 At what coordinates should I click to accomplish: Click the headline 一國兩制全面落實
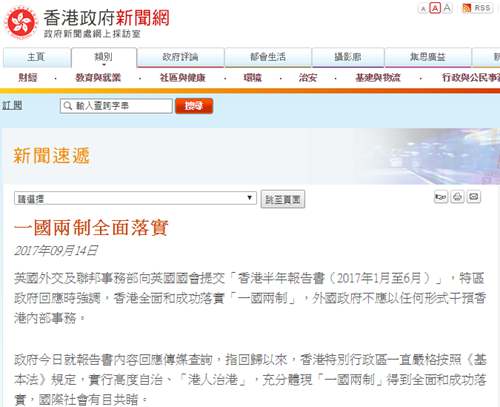91,228
